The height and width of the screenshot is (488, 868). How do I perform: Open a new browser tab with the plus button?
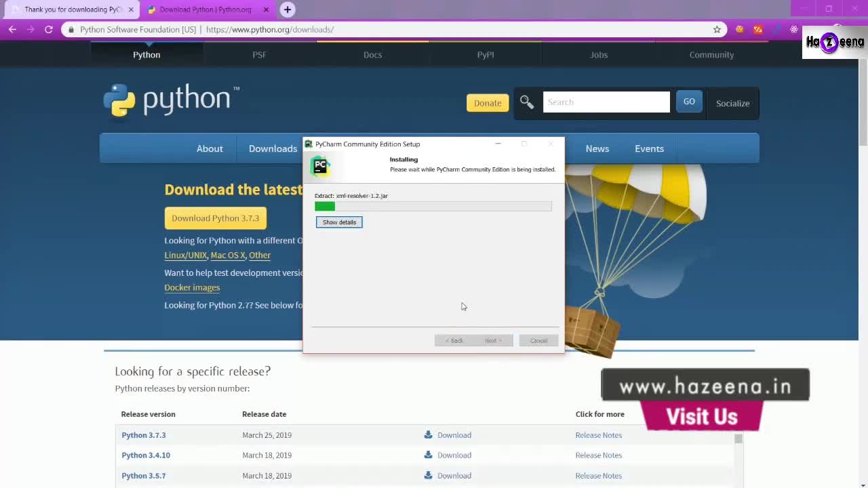pos(288,9)
